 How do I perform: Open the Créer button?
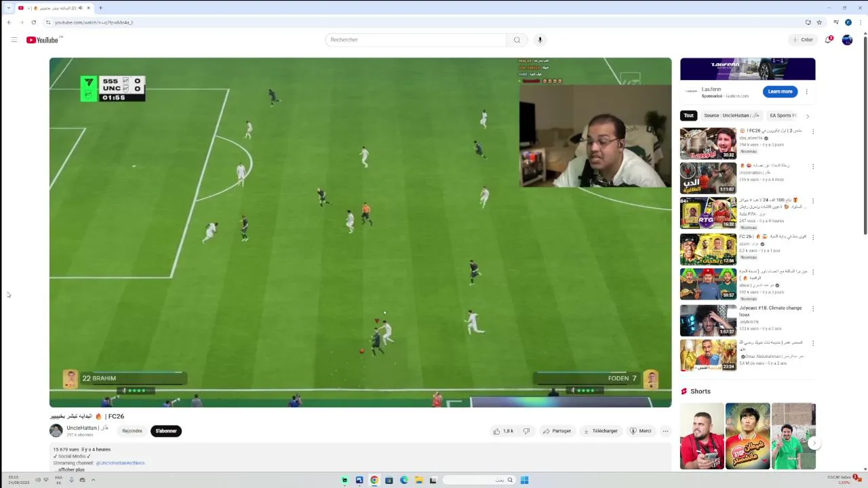(802, 40)
